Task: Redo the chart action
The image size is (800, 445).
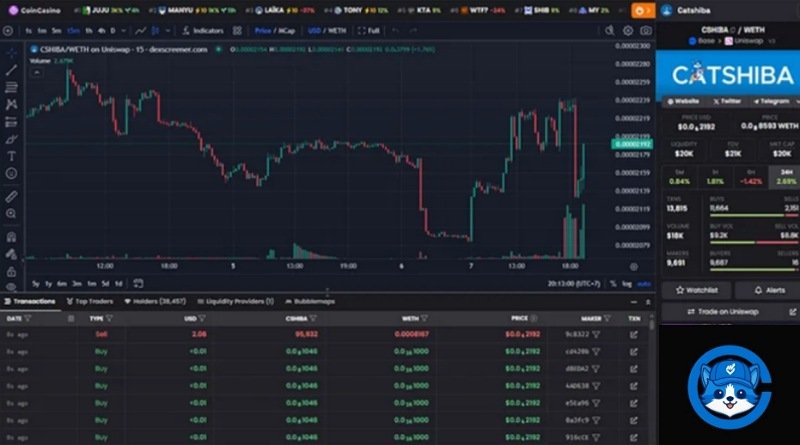Action: click(x=413, y=31)
